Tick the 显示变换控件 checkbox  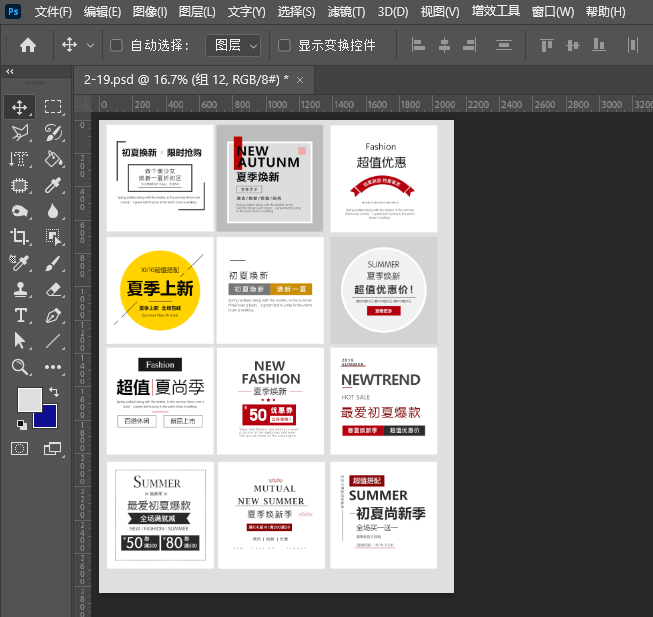284,46
